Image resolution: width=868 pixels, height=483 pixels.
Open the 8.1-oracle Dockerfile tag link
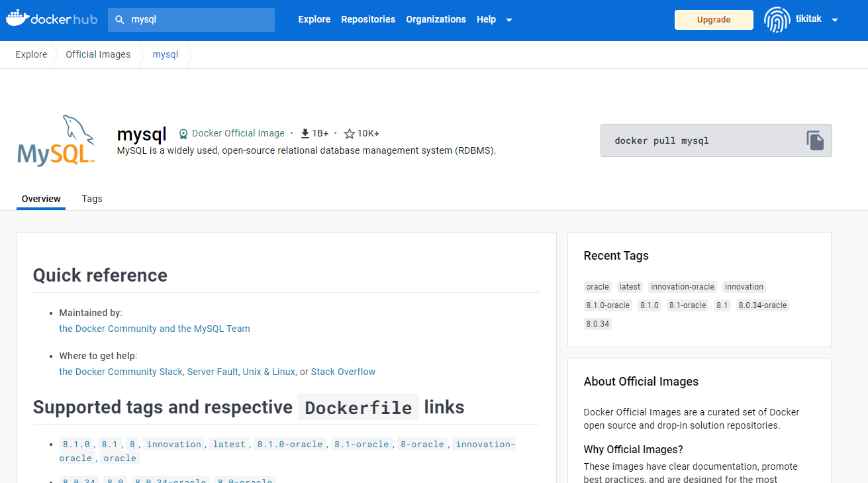point(362,445)
